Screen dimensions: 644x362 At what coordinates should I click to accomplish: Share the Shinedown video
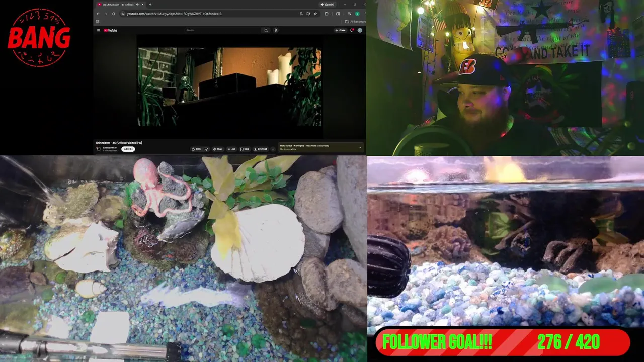218,149
